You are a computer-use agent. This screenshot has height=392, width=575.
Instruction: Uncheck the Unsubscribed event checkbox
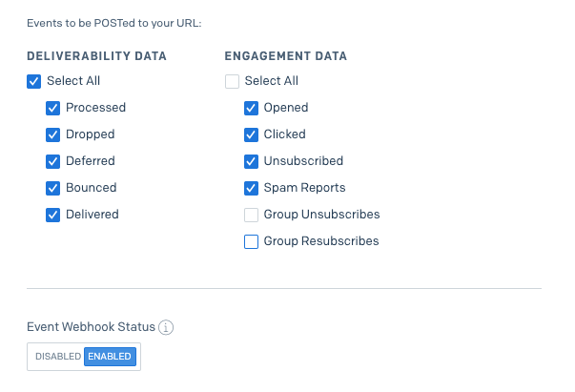tap(252, 161)
